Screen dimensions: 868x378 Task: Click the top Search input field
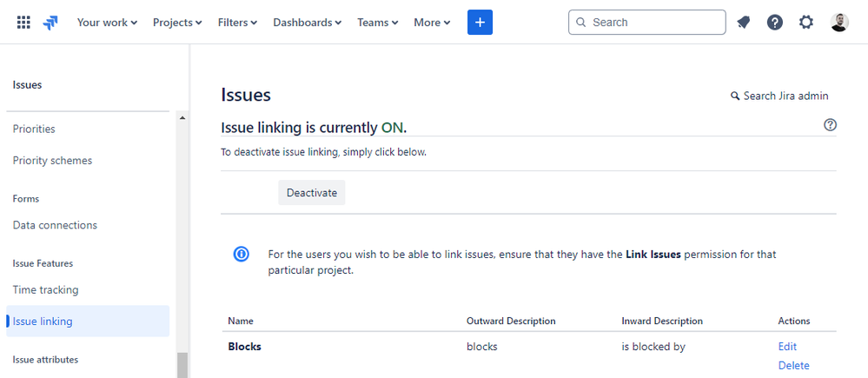coord(646,23)
